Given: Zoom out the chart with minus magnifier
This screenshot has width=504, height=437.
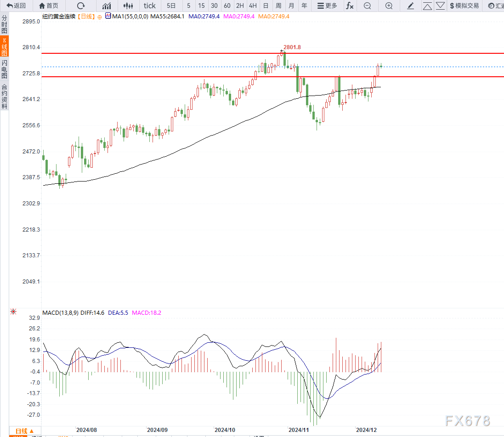Looking at the screenshot, I should coord(367,6).
